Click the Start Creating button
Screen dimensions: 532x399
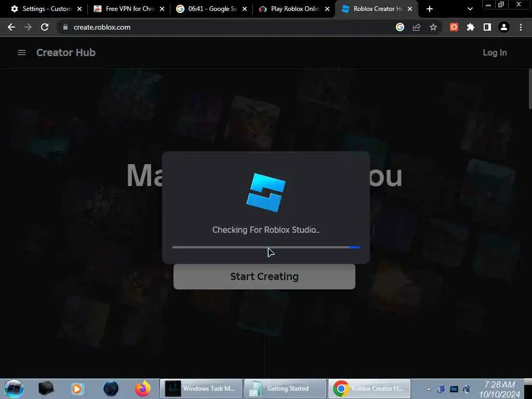click(264, 276)
